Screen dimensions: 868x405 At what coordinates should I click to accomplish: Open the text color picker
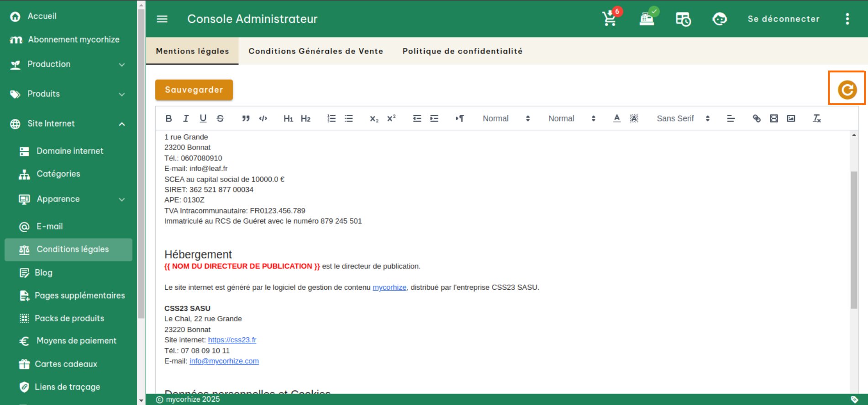[x=617, y=118]
